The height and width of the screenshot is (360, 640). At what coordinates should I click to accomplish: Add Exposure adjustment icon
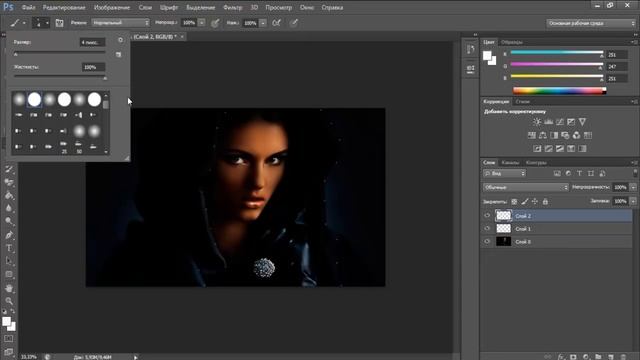point(571,122)
